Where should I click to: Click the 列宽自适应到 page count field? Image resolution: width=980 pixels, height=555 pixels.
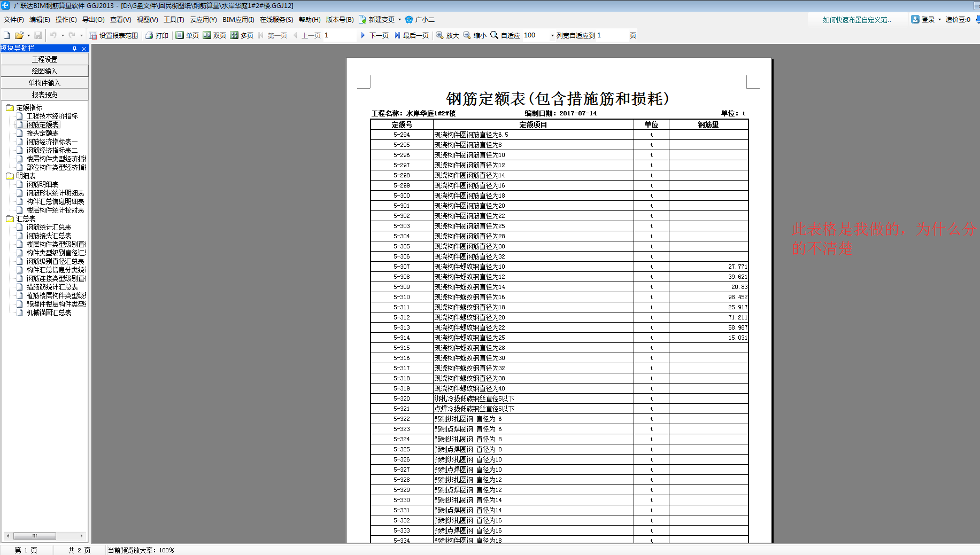tap(612, 35)
